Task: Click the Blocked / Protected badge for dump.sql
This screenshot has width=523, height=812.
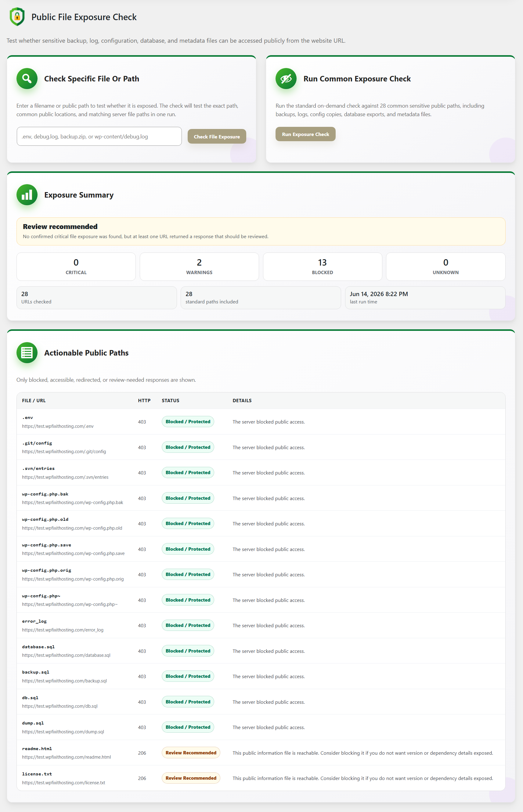Action: coord(188,727)
